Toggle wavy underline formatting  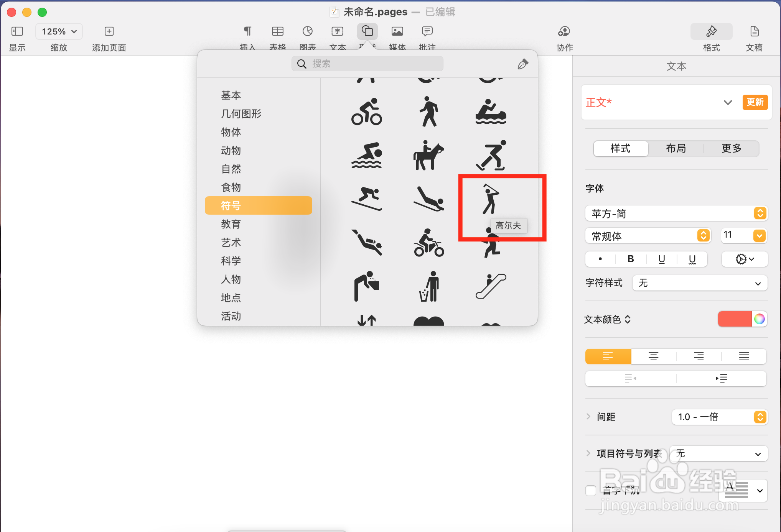(692, 259)
